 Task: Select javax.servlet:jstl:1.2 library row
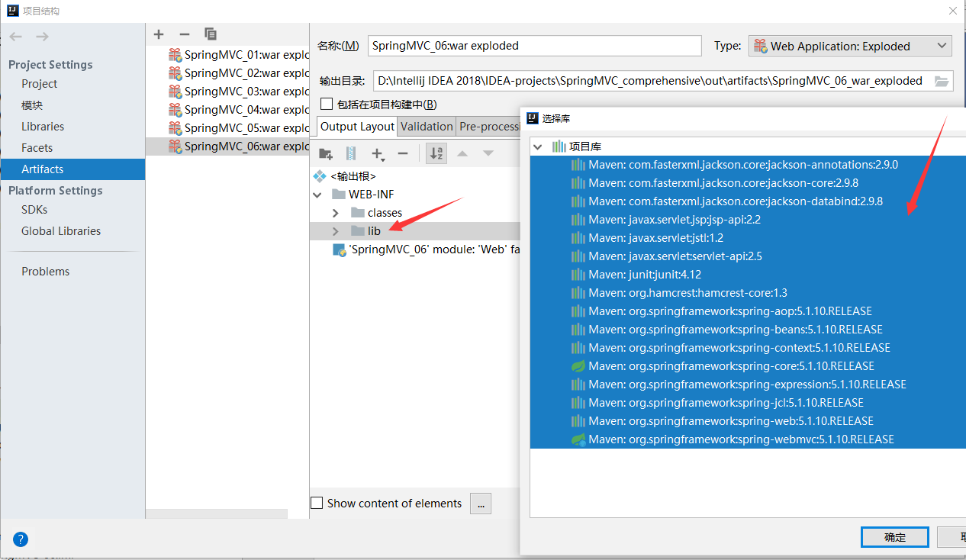[748, 238]
